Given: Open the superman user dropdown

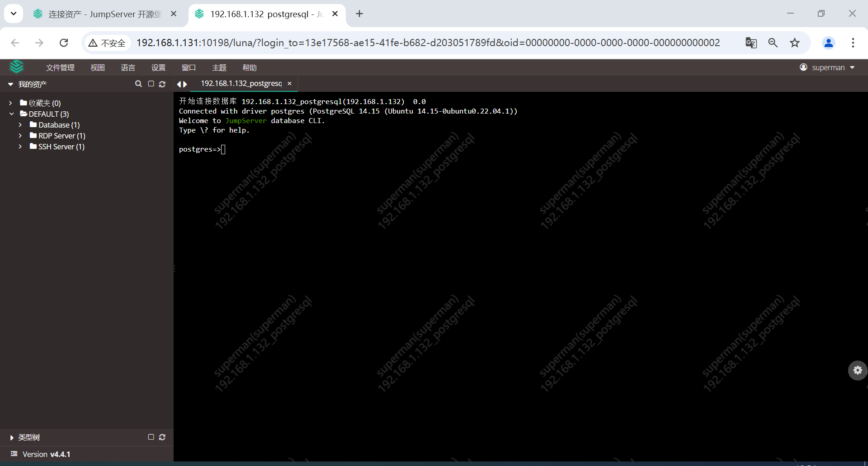Looking at the screenshot, I should (827, 67).
